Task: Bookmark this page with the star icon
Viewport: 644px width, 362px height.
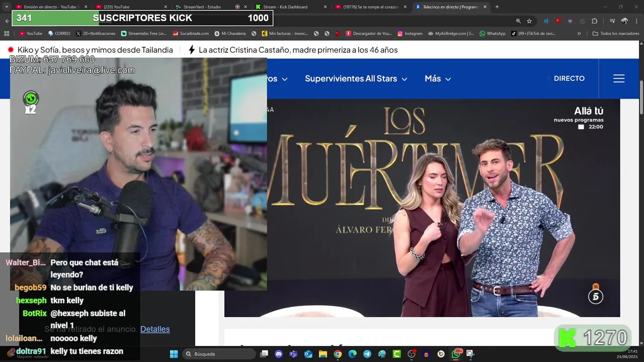Action: click(529, 21)
